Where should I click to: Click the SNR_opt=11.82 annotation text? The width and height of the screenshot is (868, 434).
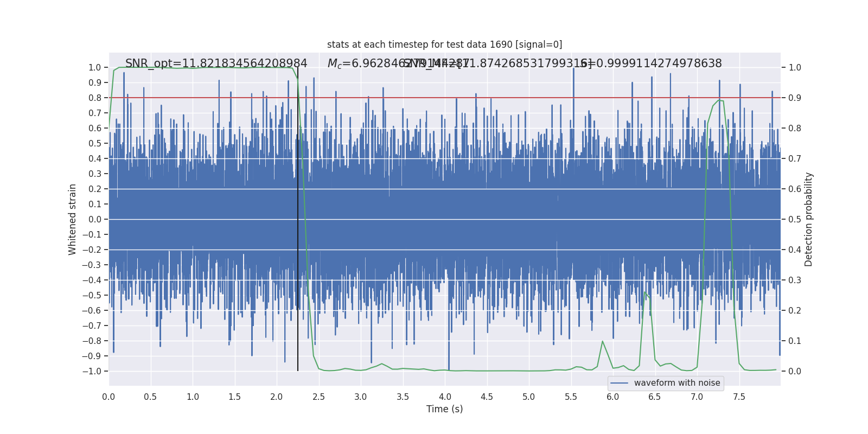point(216,63)
